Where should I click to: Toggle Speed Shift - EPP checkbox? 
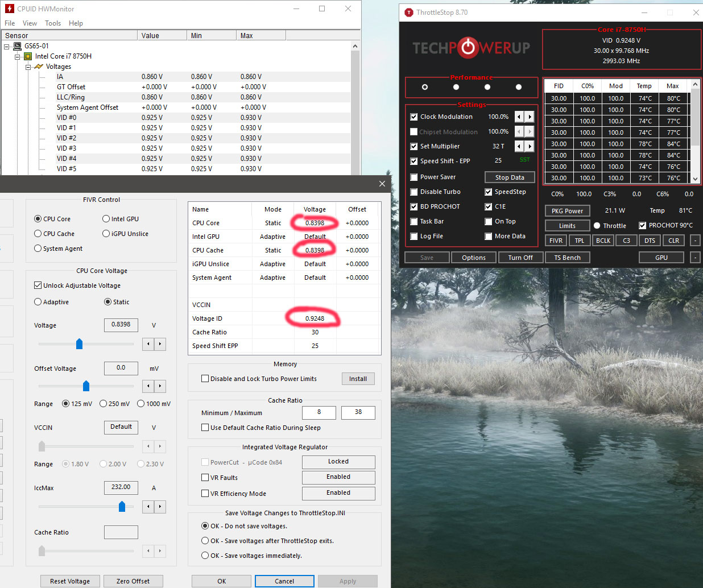[x=414, y=161]
